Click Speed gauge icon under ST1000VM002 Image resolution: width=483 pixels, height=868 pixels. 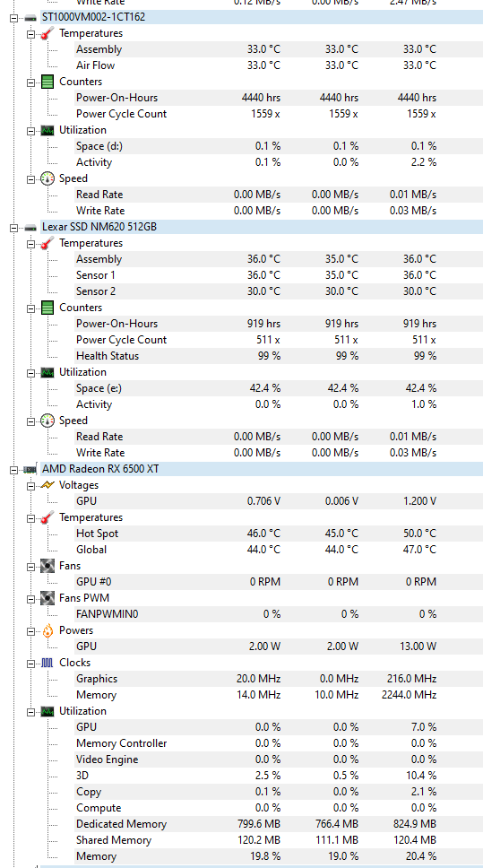47,178
